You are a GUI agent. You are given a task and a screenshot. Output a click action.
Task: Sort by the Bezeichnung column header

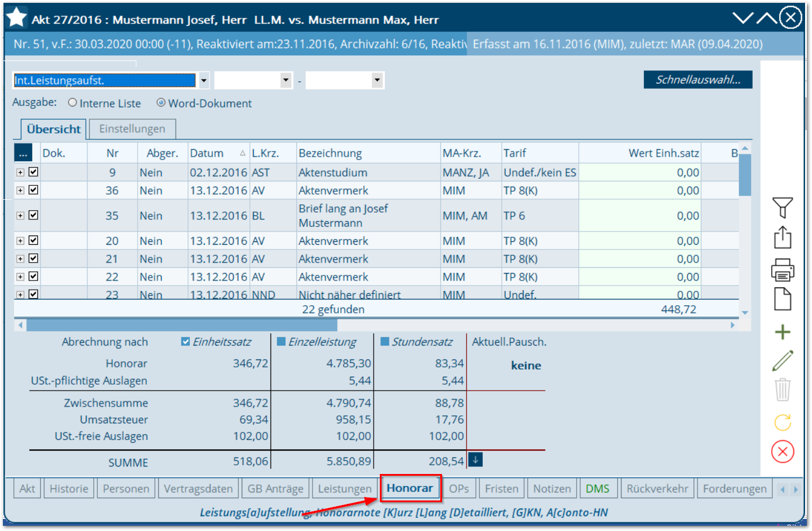pos(368,153)
